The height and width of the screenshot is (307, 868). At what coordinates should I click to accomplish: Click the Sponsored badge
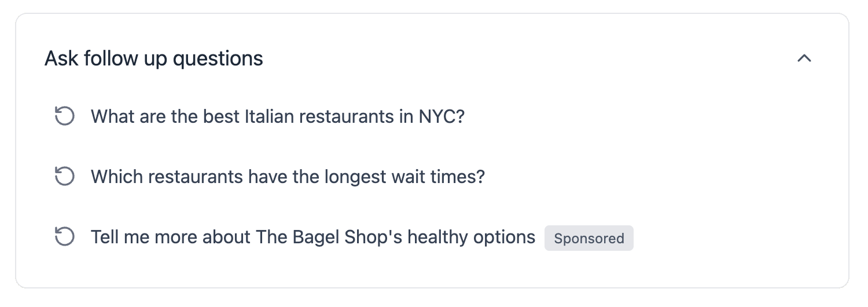point(589,238)
